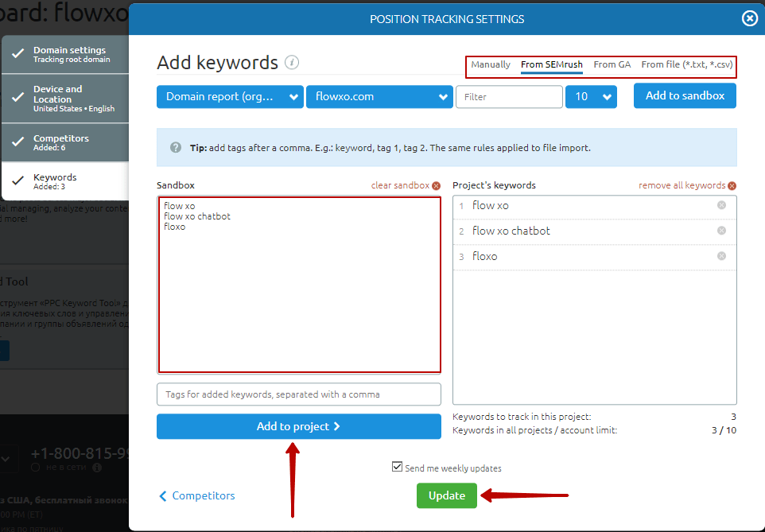
Task: Switch to the From GA tab
Action: coord(612,64)
